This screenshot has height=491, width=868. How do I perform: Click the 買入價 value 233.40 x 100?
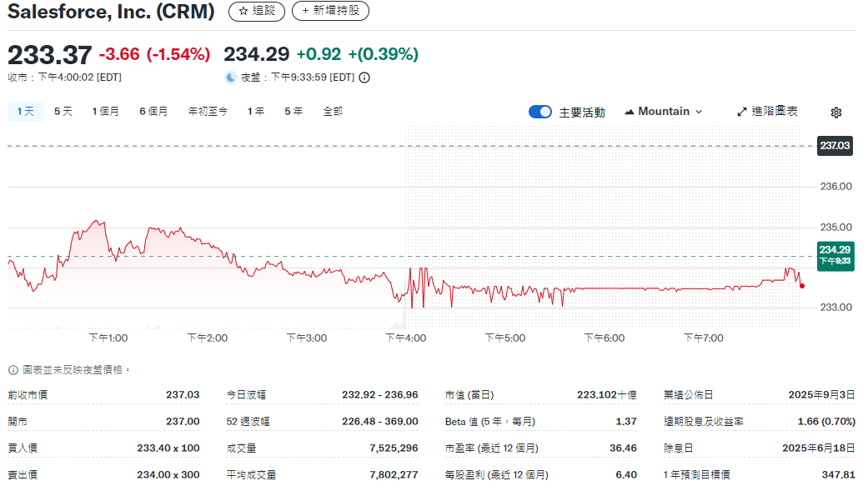click(x=168, y=448)
